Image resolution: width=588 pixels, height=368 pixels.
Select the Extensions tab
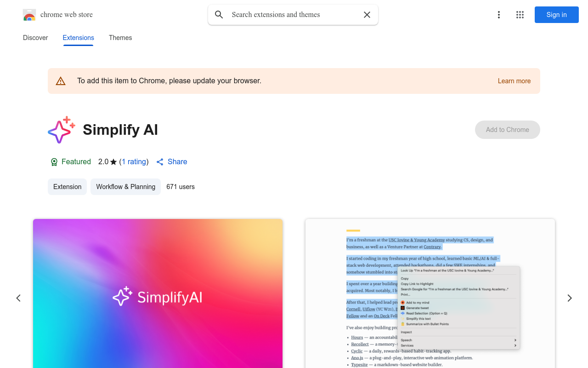[x=79, y=38]
